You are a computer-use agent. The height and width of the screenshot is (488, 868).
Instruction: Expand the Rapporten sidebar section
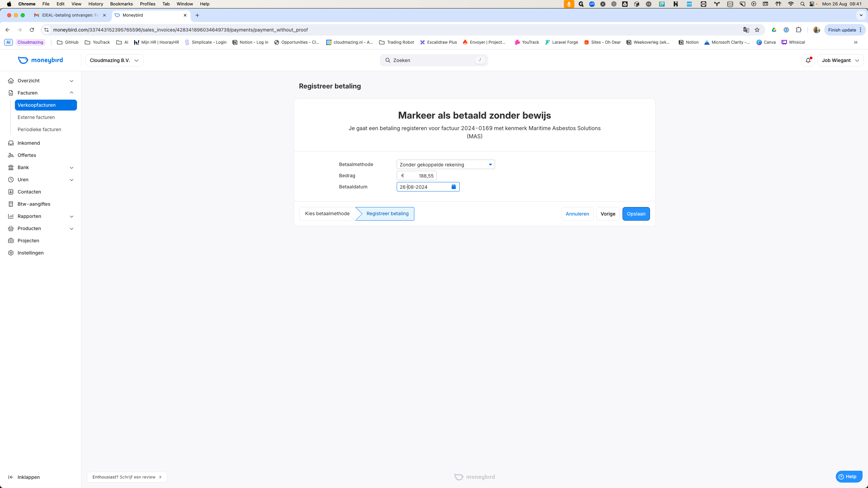pyautogui.click(x=72, y=216)
